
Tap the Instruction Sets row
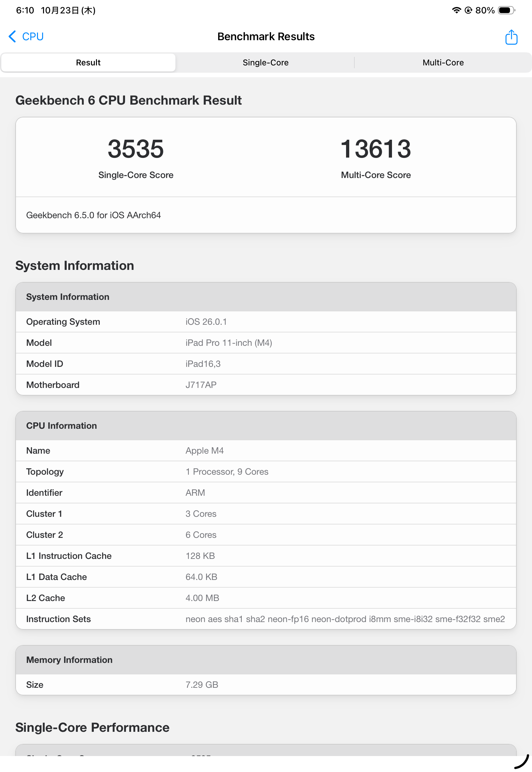(266, 619)
